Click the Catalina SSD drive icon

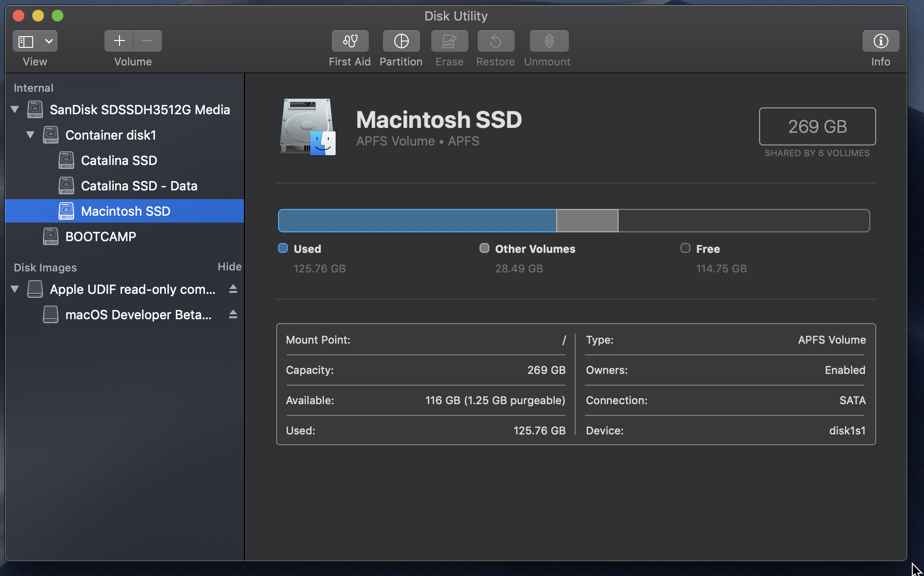click(x=66, y=160)
